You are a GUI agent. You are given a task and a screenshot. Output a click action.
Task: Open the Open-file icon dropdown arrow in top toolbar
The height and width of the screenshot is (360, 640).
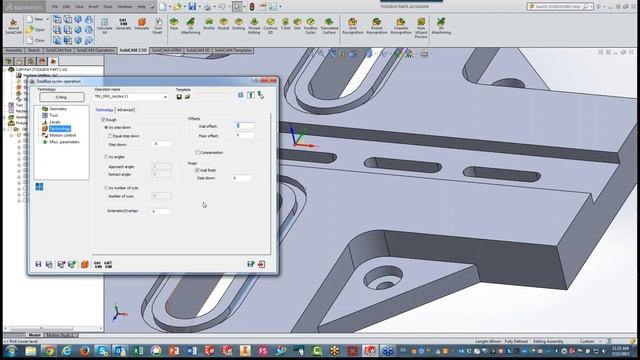(x=184, y=7)
